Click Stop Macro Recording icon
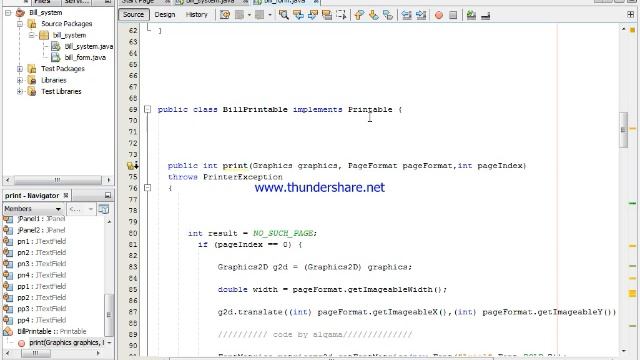This screenshot has width=640, height=360. [x=453, y=15]
